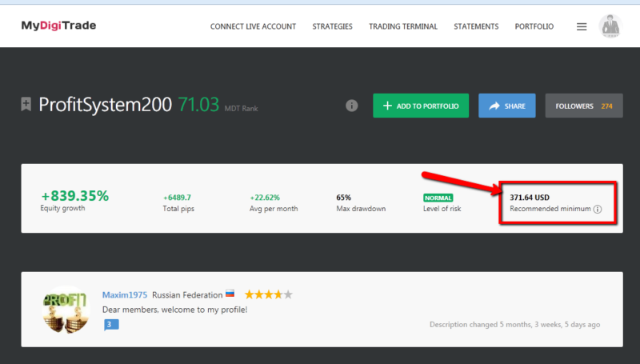The image size is (640, 364).
Task: Click the 65% max drawdown value
Action: [344, 198]
